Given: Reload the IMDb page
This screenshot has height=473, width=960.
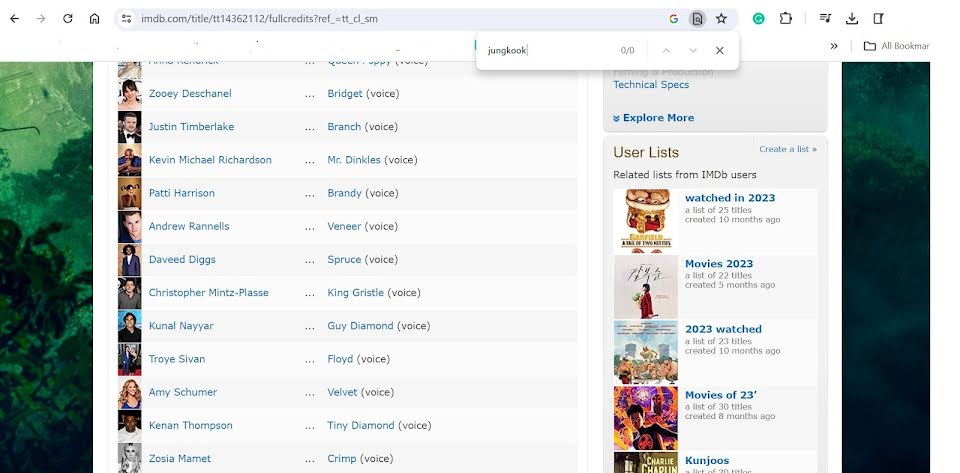Looking at the screenshot, I should click(x=68, y=18).
